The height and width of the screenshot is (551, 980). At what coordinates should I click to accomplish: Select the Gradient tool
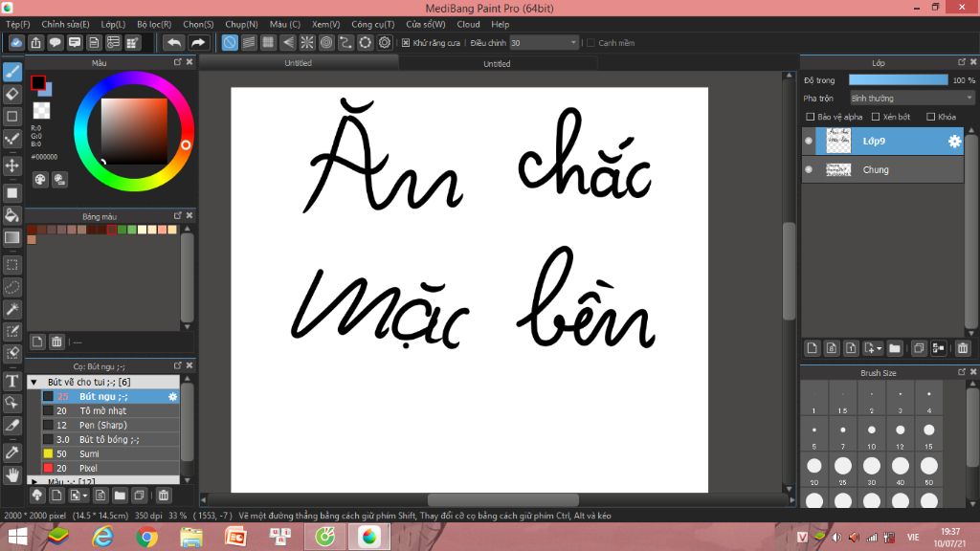11,237
